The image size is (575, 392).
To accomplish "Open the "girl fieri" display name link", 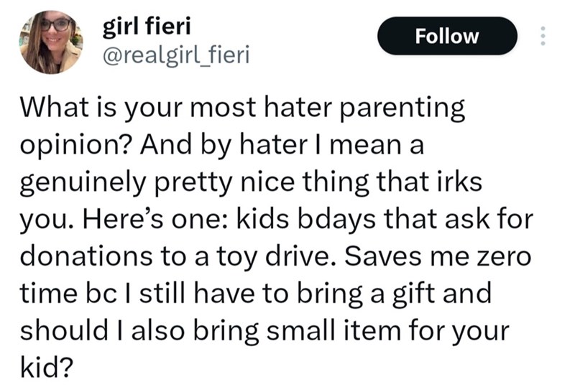I will coord(147,27).
